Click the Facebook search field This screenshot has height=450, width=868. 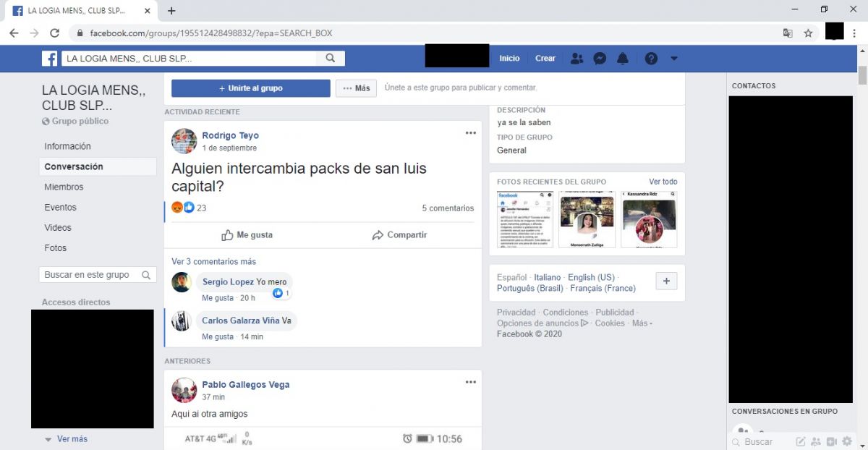pyautogui.click(x=189, y=59)
